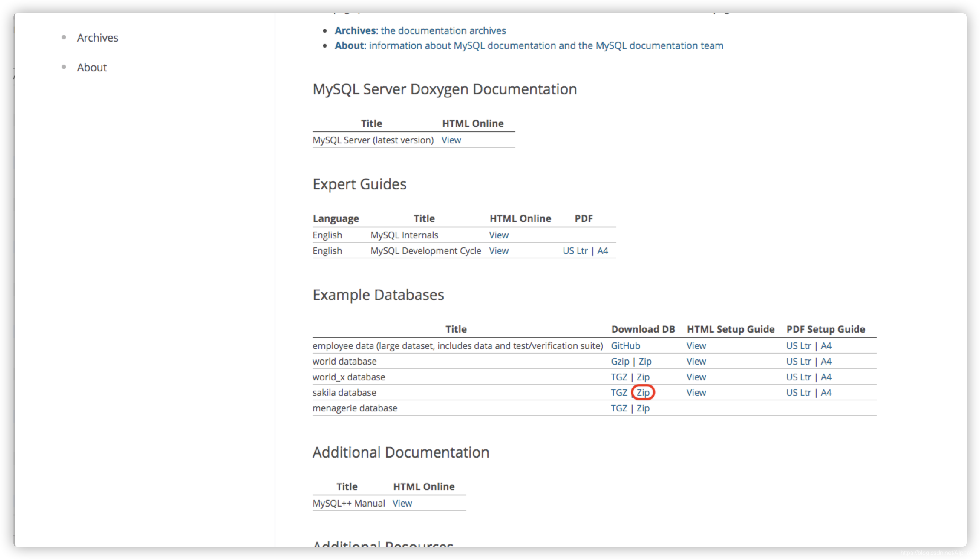
Task: View MySQL++ Manual online
Action: pyautogui.click(x=402, y=503)
